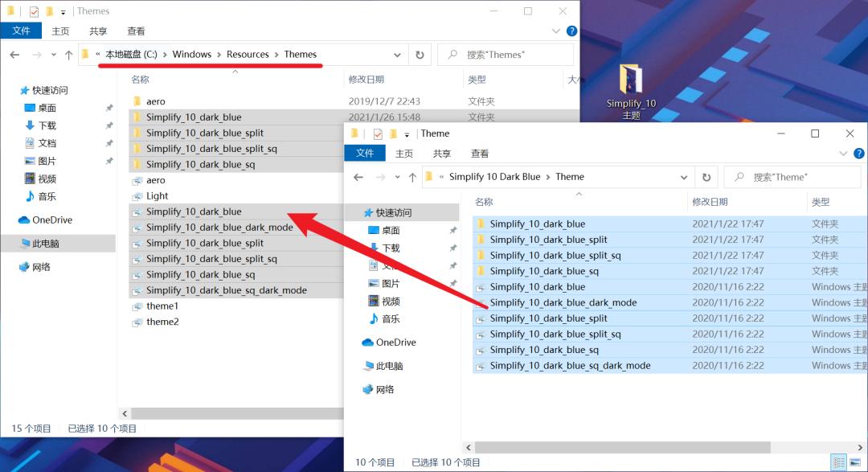Click properties checkmark icon in Themes title bar

34,11
